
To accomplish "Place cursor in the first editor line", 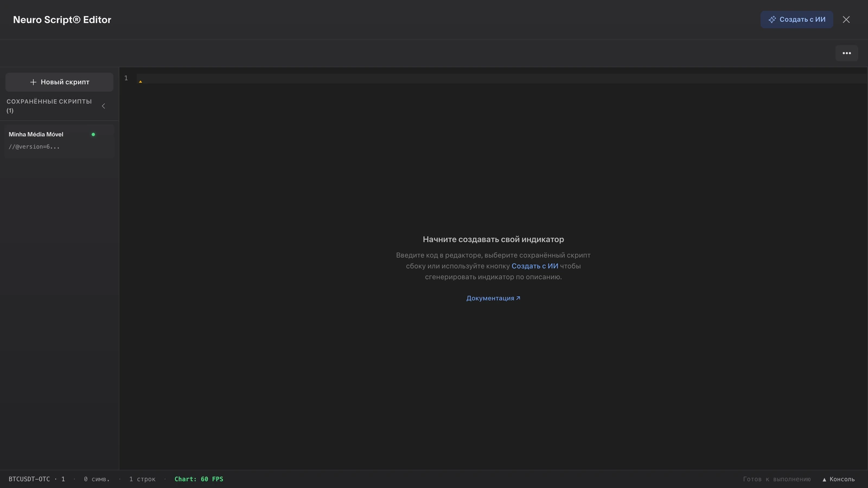I will pyautogui.click(x=502, y=79).
